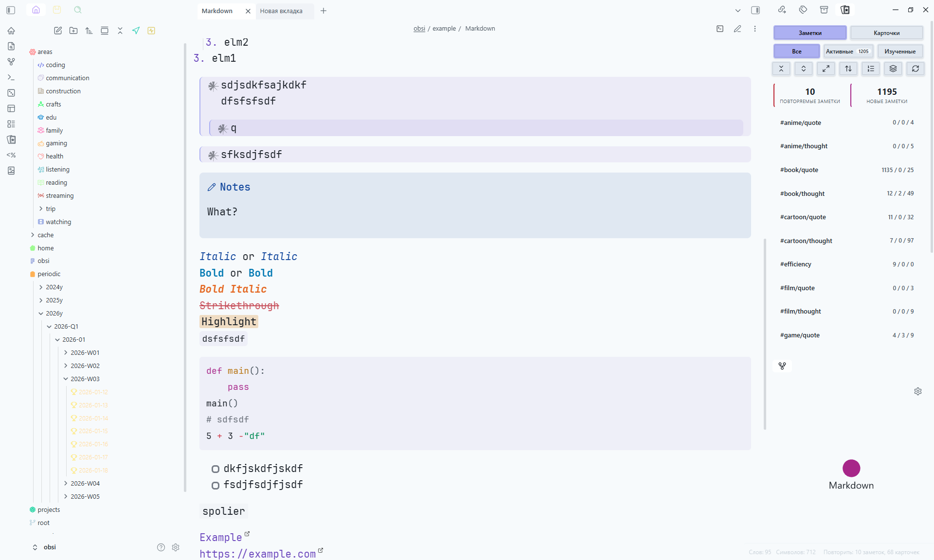Open the https://example.com link

point(258,554)
